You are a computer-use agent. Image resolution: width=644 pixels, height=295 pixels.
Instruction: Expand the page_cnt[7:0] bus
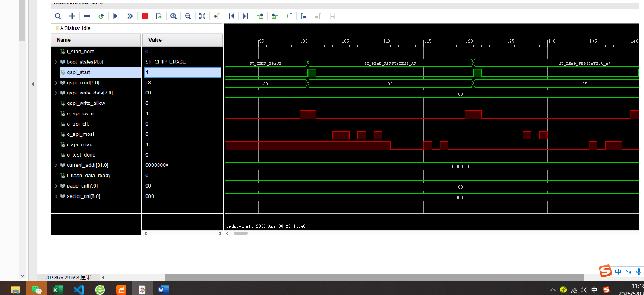(56, 186)
